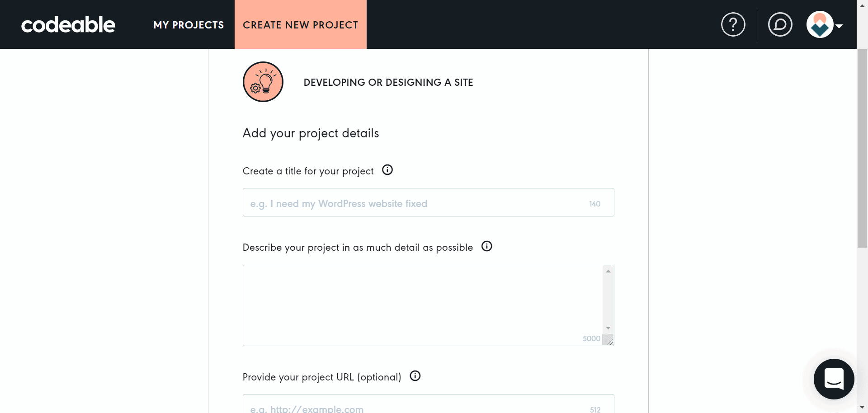Open conversations via the speech bubble icon
The width and height of the screenshot is (868, 413).
click(x=780, y=24)
